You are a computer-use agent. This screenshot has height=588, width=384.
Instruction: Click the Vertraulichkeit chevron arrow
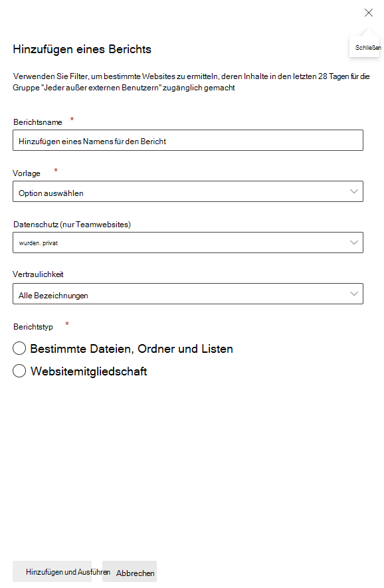tap(353, 294)
